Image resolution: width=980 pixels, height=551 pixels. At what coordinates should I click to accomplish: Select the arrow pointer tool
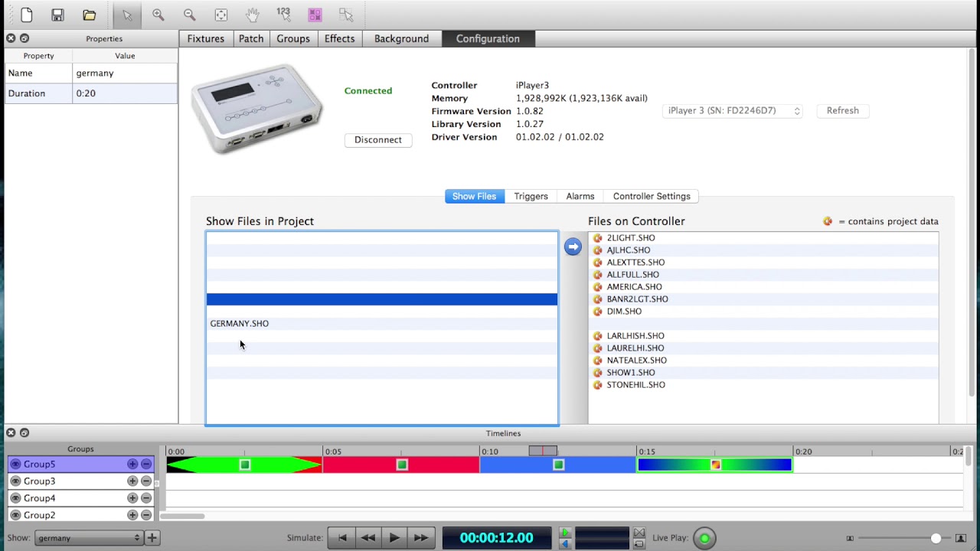point(127,15)
